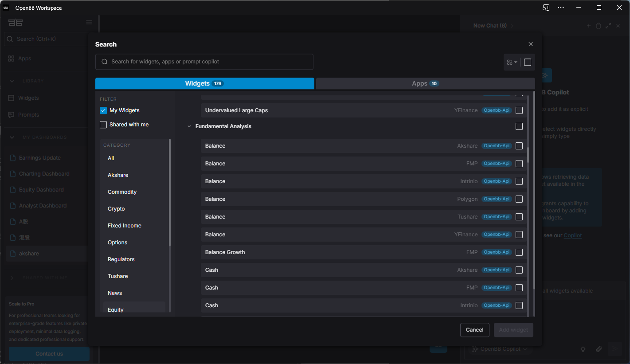Toggle the sidebar hamburger menu
The height and width of the screenshot is (364, 630).
(89, 22)
